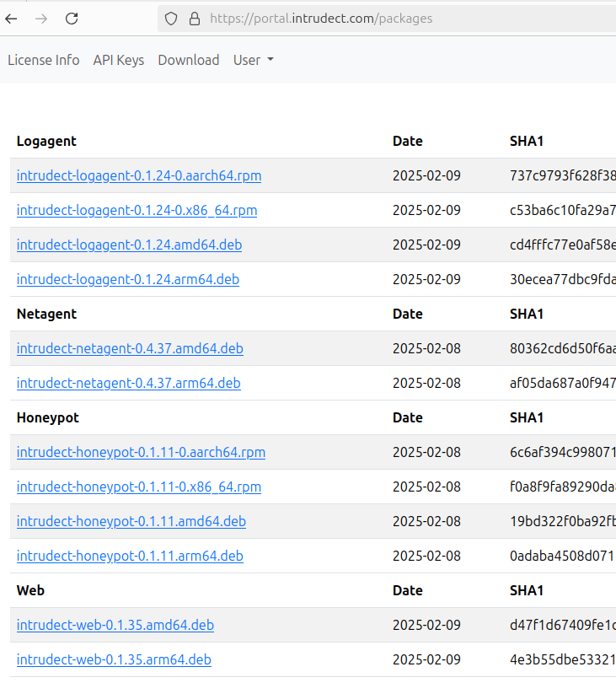The height and width of the screenshot is (683, 616).
Task: Click date of logagent x86_64.rpm row
Action: (x=426, y=211)
